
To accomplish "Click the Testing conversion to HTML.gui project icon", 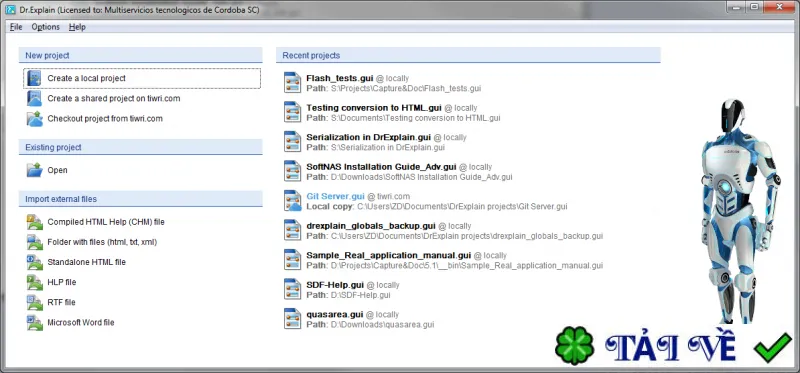I will (293, 112).
